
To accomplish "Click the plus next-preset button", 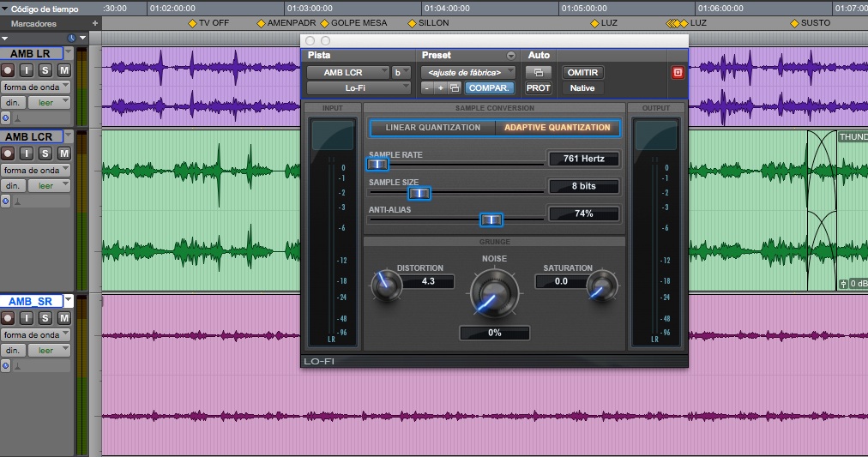I will click(x=441, y=87).
